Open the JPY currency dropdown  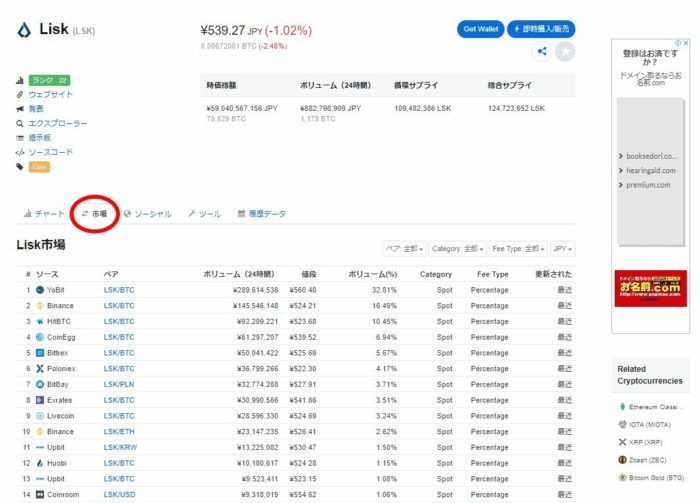562,249
